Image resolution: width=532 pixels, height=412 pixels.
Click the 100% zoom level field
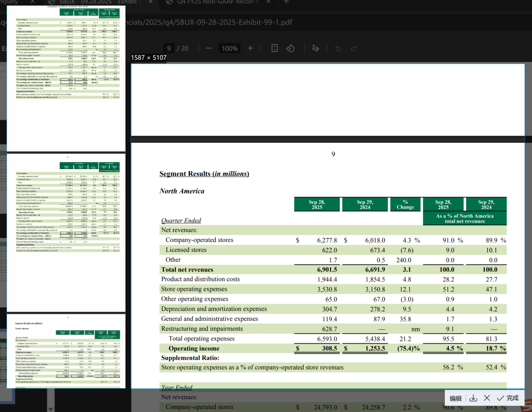coord(230,48)
